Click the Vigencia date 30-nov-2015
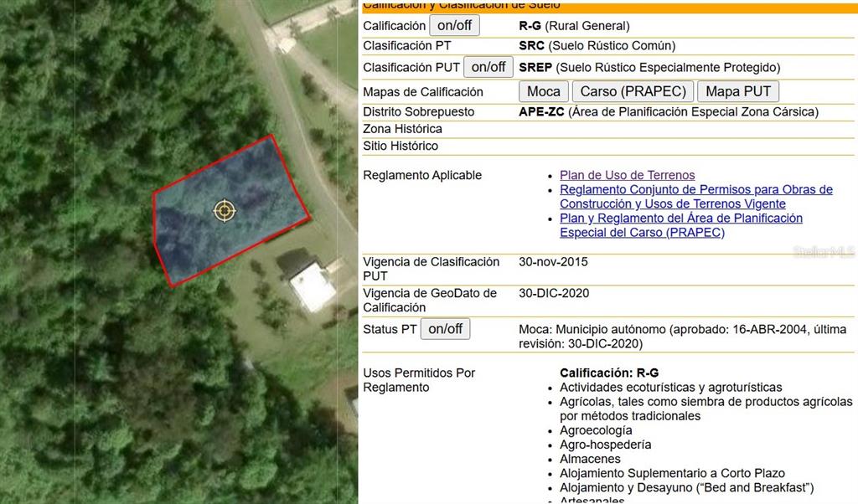 pyautogui.click(x=553, y=262)
